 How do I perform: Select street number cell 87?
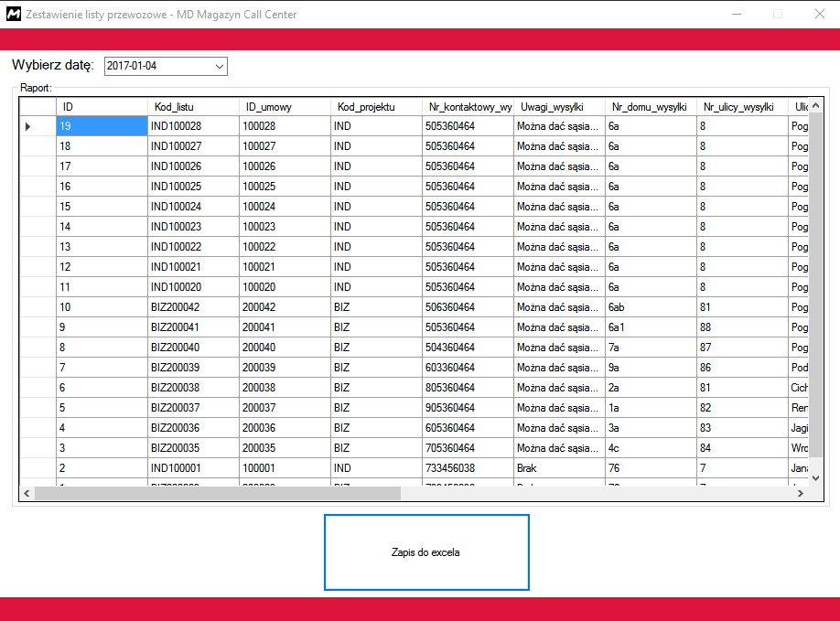coord(742,348)
